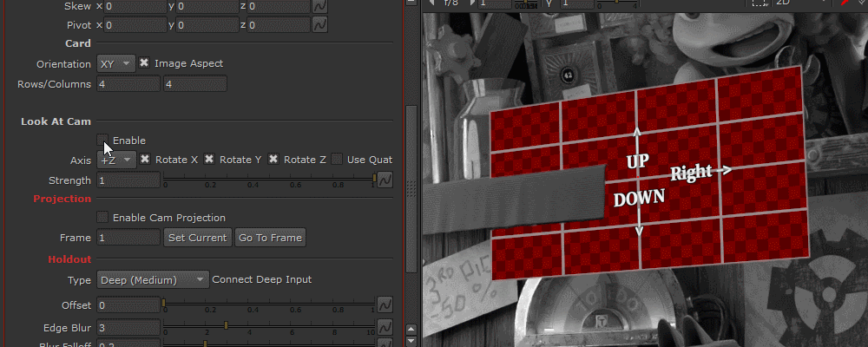Adjust the Holdout Offset slider

point(270,303)
